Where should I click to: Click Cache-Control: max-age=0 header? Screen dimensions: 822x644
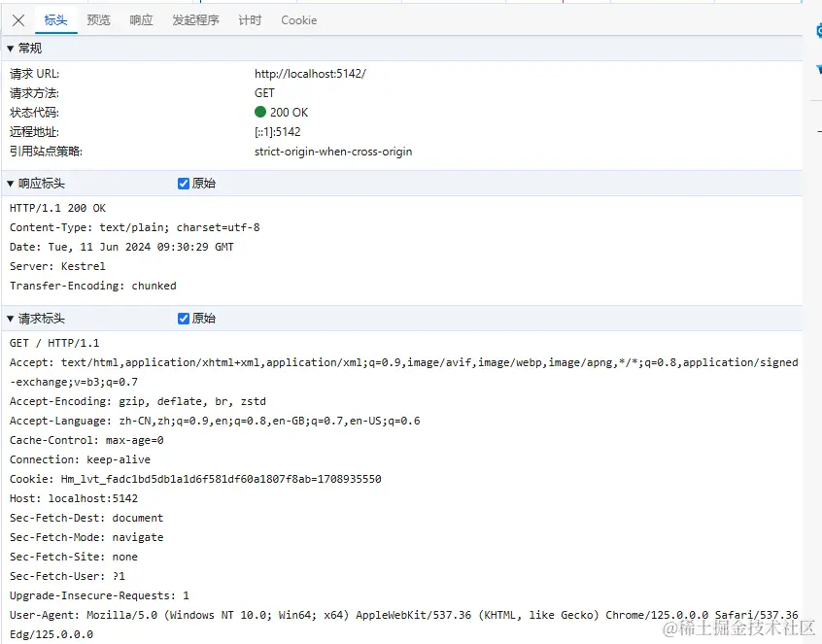pyautogui.click(x=86, y=440)
